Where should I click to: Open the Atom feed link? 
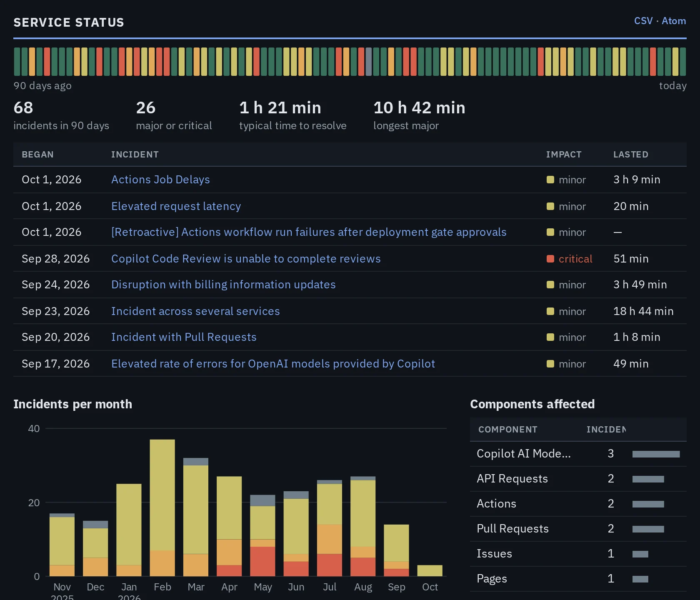(x=674, y=21)
